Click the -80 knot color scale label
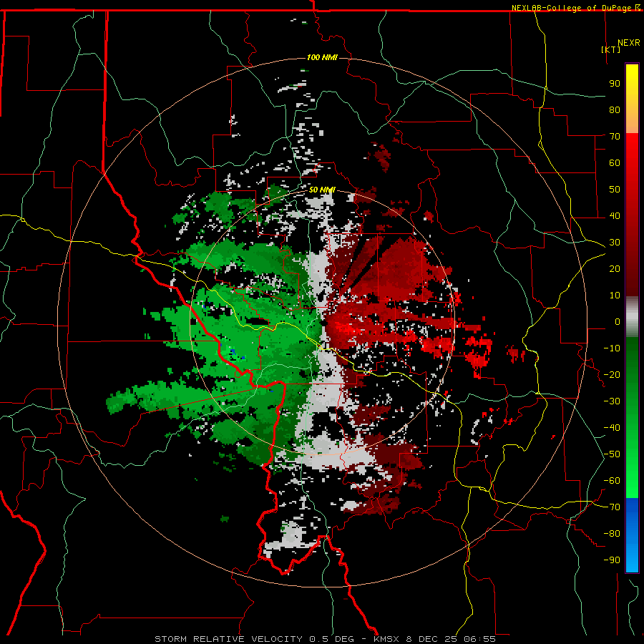This screenshot has height=644, width=644. [612, 534]
